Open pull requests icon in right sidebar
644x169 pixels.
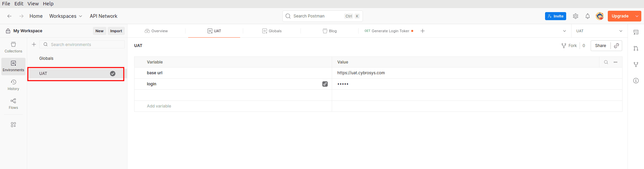coord(636,48)
